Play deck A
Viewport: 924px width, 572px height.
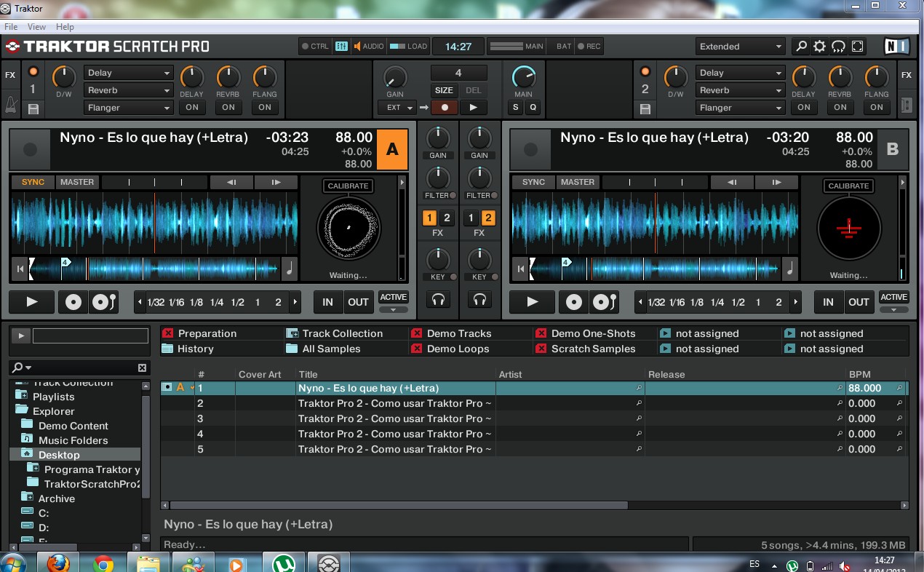point(32,302)
